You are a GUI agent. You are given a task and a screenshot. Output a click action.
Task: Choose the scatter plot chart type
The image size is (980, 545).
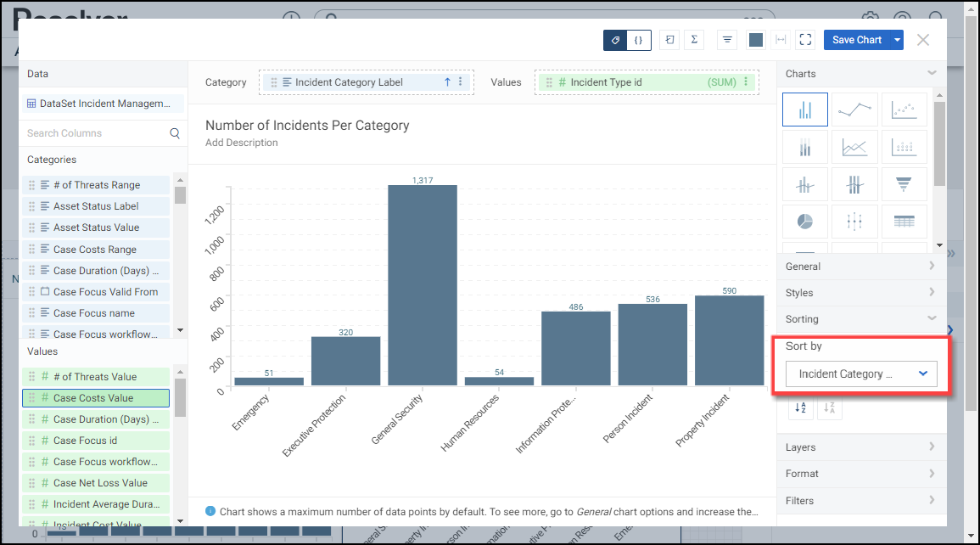click(x=904, y=110)
